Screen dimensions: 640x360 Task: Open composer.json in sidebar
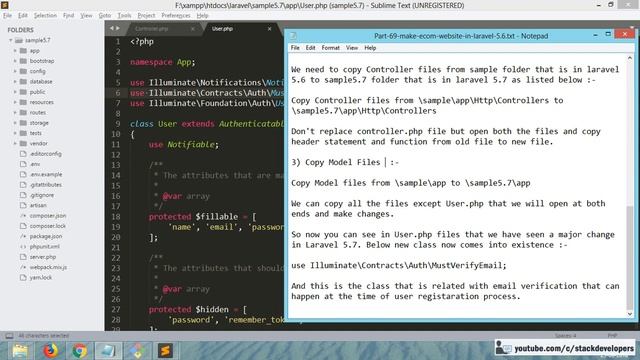(48, 216)
